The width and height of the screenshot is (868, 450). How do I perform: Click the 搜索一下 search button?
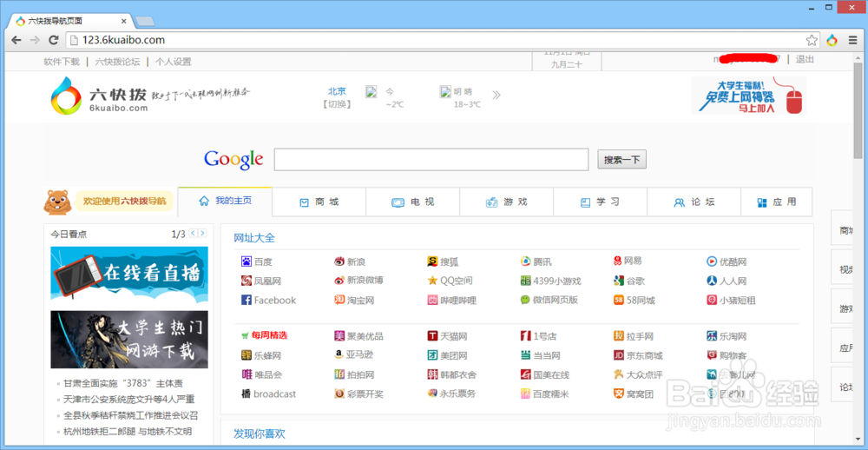pyautogui.click(x=621, y=160)
